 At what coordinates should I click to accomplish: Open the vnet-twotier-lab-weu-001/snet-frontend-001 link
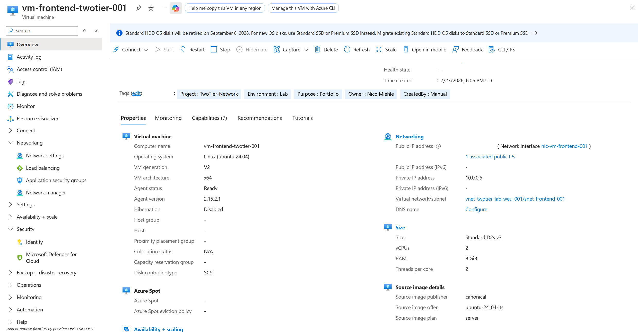(x=515, y=199)
